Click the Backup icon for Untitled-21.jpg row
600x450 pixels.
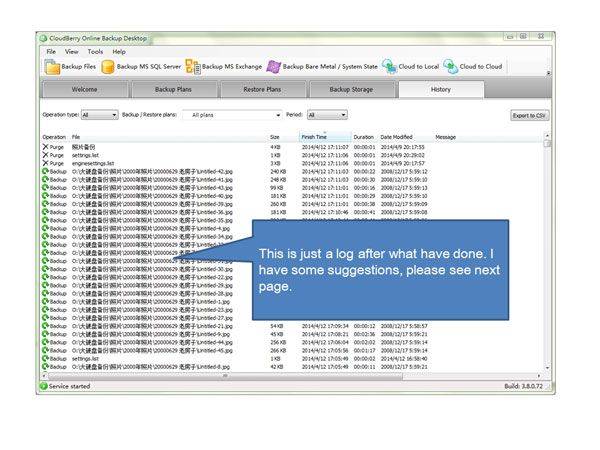46,326
